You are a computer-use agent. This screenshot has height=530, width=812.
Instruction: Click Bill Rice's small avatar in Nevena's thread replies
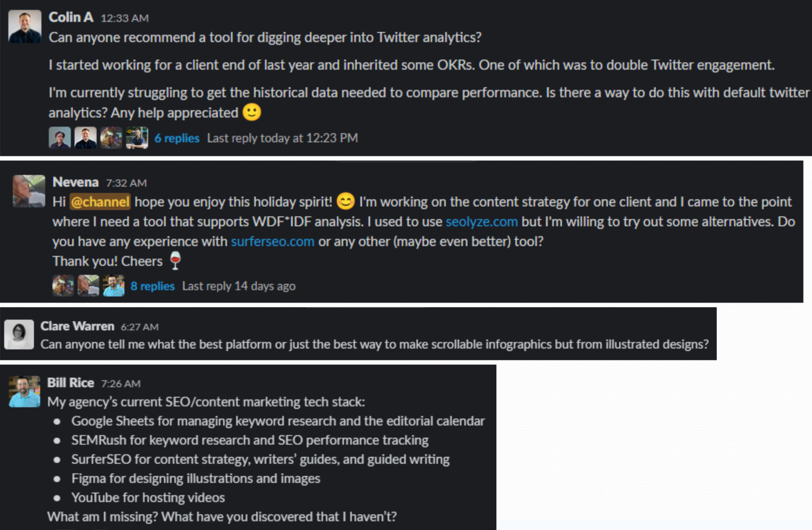tap(113, 286)
